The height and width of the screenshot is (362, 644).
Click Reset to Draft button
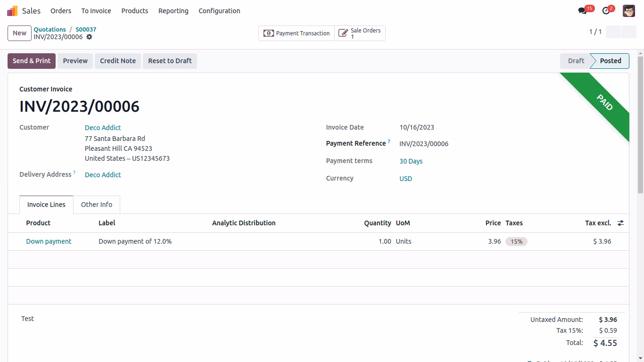pyautogui.click(x=170, y=61)
